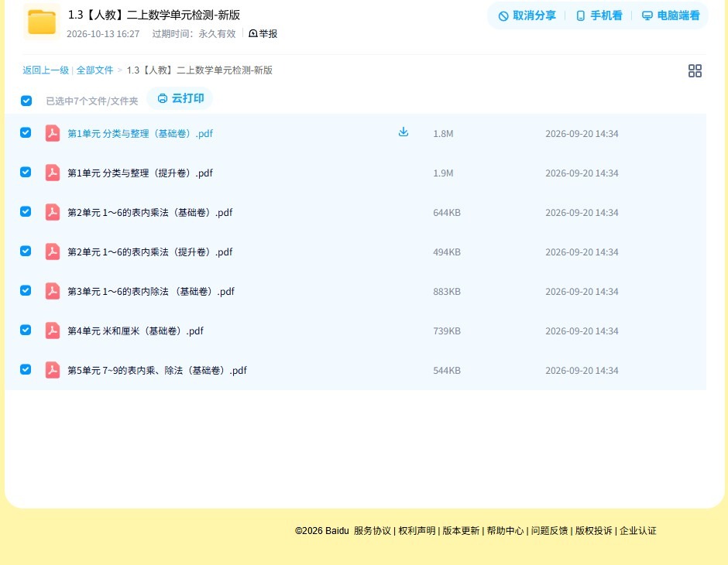Click PDF icon of 第3单元 1~6的表内除法（基础卷）
The image size is (728, 565).
click(53, 291)
